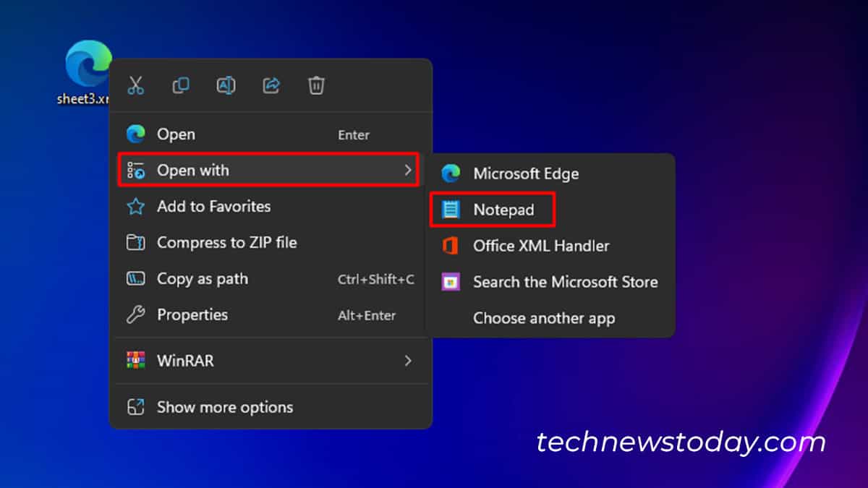Expand the WinRAR submenu arrow
This screenshot has width=868, height=488.
click(408, 360)
